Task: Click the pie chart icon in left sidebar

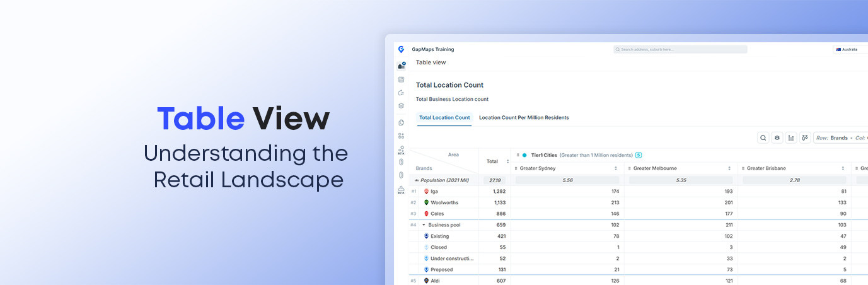Action: coord(401,122)
